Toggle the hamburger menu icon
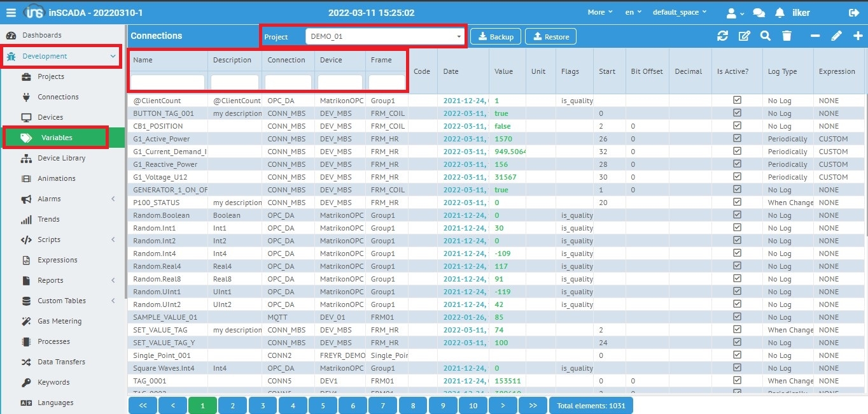This screenshot has width=868, height=414. [x=11, y=13]
